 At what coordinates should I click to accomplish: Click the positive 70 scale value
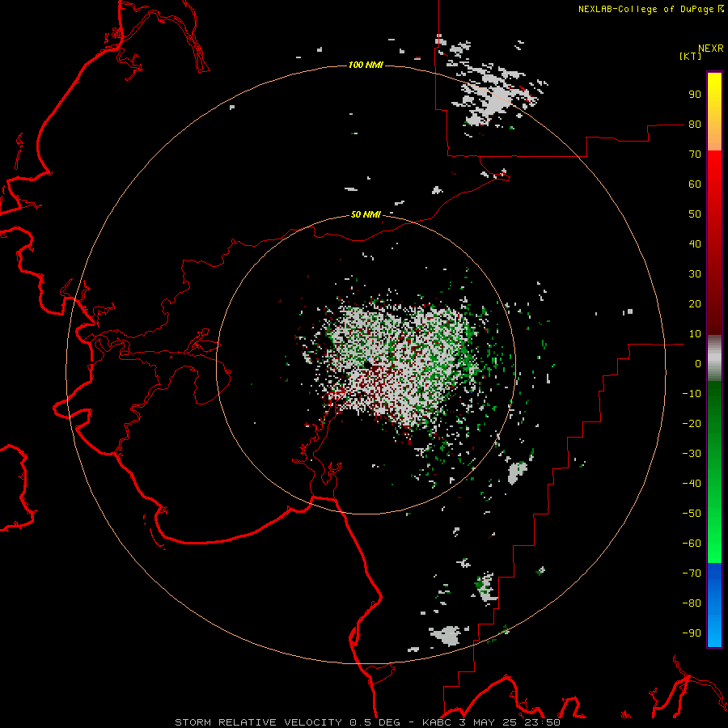click(x=695, y=154)
